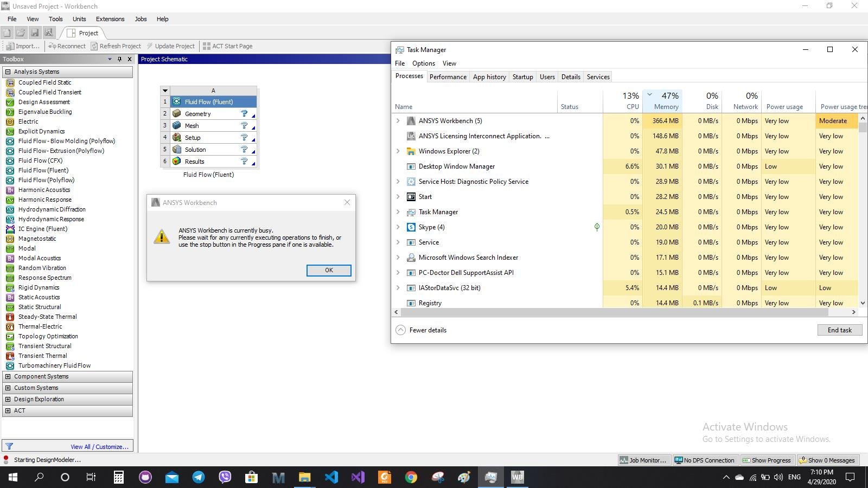Choose Static Structural system

[40, 307]
